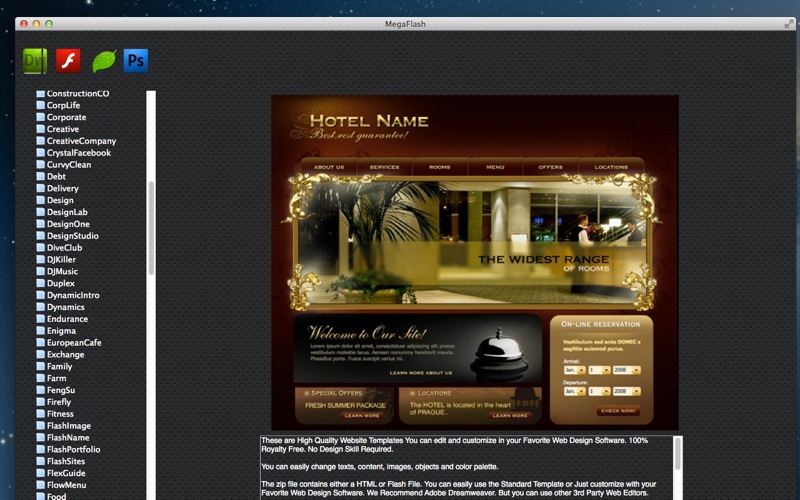The height and width of the screenshot is (500, 800).
Task: Select the Design folder entry
Action: pyautogui.click(x=55, y=200)
